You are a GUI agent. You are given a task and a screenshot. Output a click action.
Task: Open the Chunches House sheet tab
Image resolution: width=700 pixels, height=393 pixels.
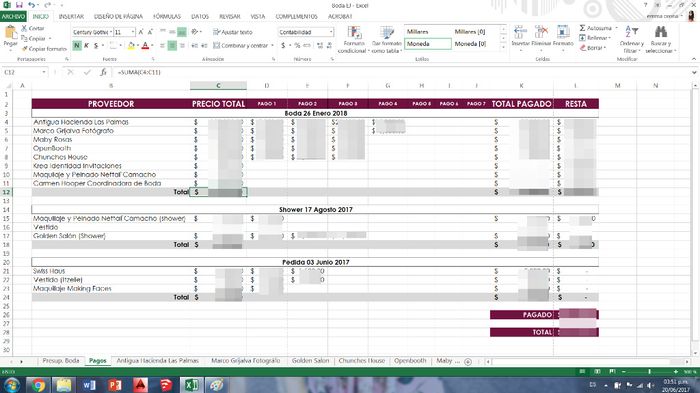362,361
